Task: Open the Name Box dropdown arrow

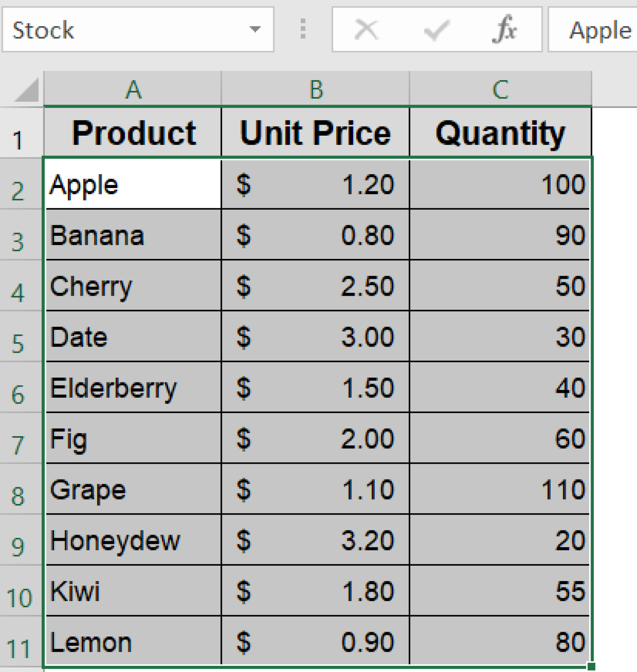Action: point(256,29)
